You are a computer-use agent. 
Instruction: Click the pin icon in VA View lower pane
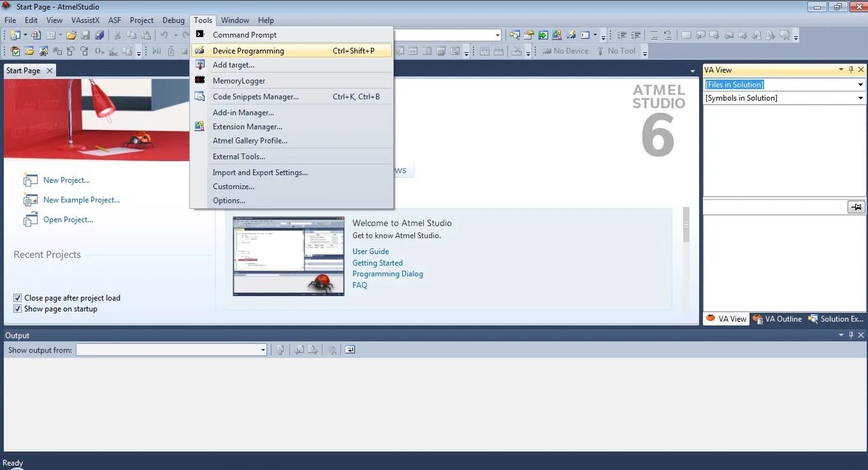point(856,207)
